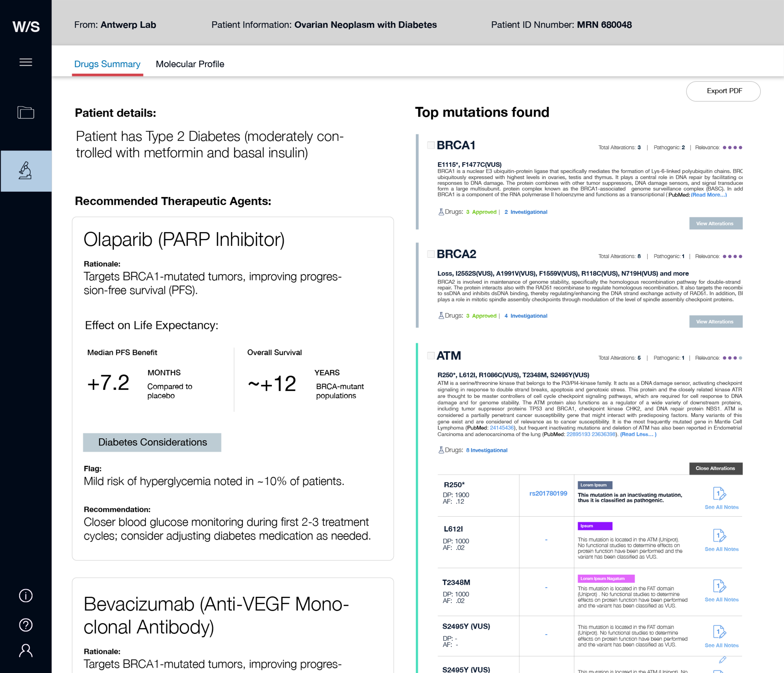784x673 pixels.
Task: Click the Diabetes Considerations label
Action: pyautogui.click(x=152, y=442)
